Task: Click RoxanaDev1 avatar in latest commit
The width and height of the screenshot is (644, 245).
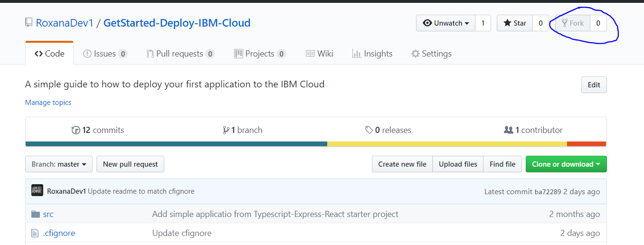Action: (x=37, y=190)
